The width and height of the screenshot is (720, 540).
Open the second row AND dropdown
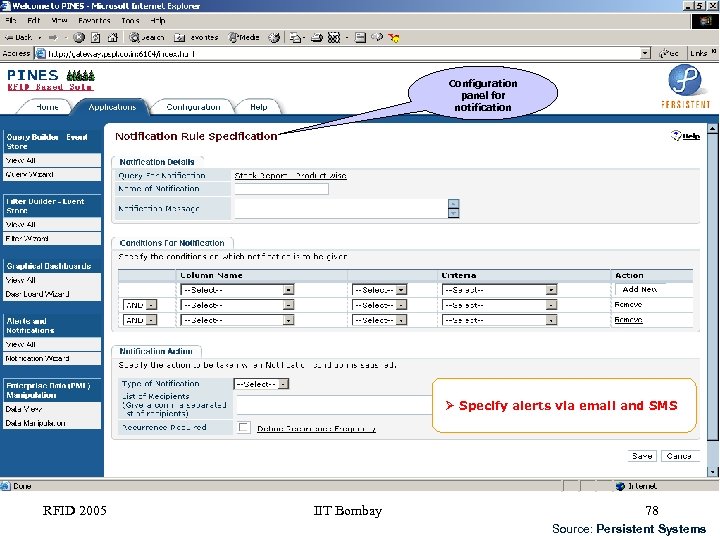click(140, 305)
